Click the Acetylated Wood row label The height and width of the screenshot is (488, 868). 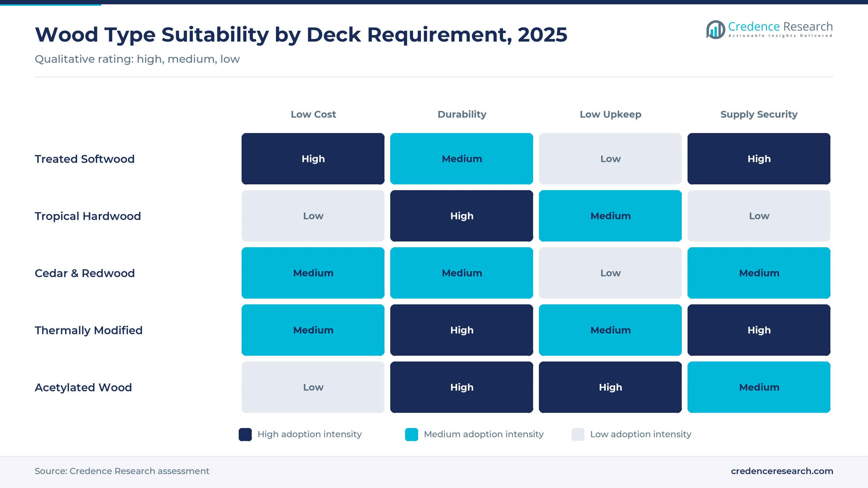click(x=83, y=387)
